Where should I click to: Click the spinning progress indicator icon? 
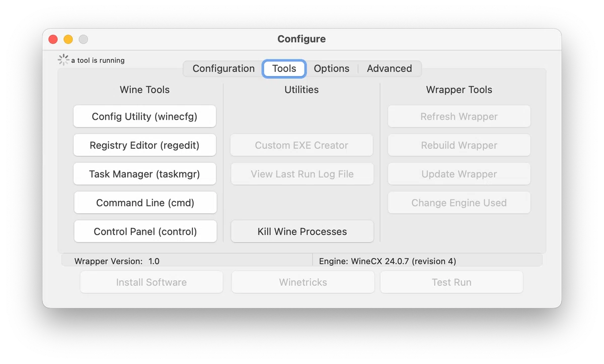click(x=63, y=60)
